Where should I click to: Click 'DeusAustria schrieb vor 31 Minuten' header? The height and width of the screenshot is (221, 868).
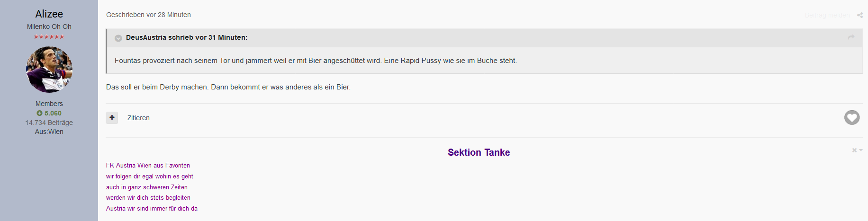[187, 37]
